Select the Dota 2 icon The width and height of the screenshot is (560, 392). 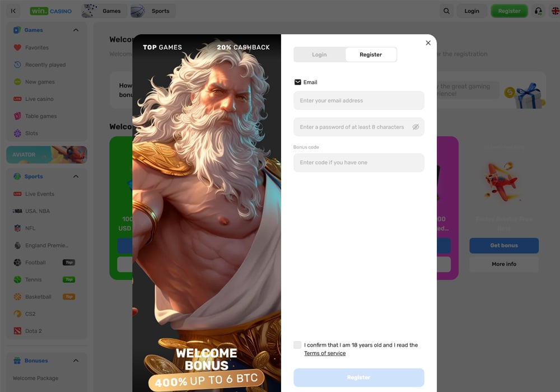coord(17,331)
